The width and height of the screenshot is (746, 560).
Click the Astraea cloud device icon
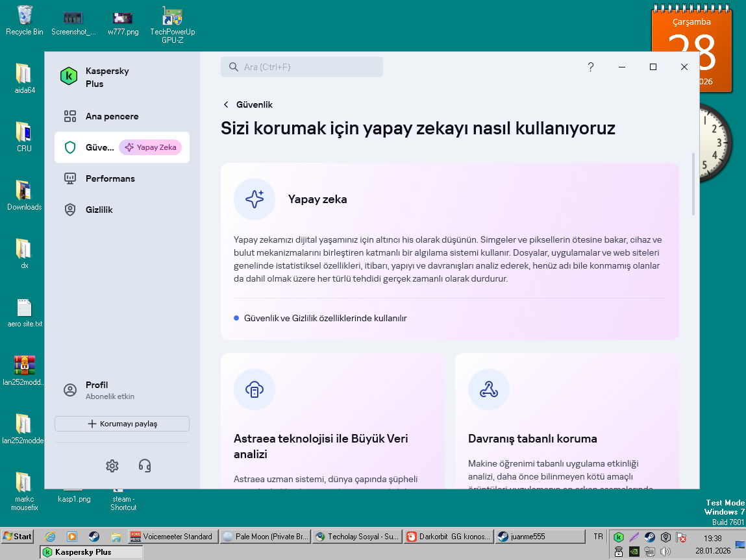pos(255,390)
